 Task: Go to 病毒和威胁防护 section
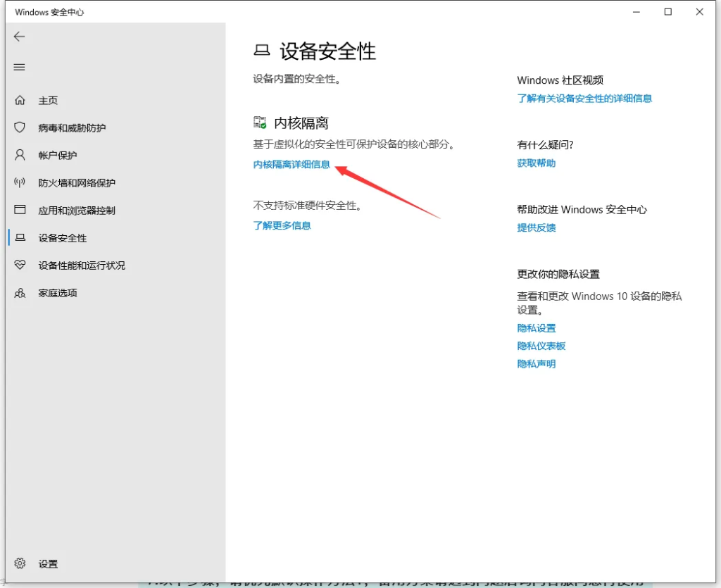(72, 127)
